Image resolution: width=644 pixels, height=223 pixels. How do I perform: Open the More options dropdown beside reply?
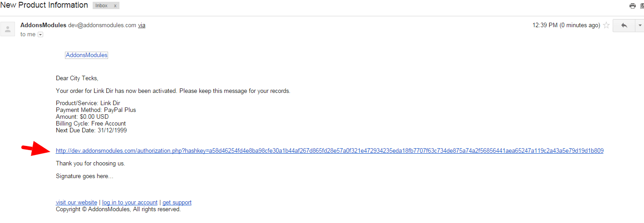click(639, 25)
